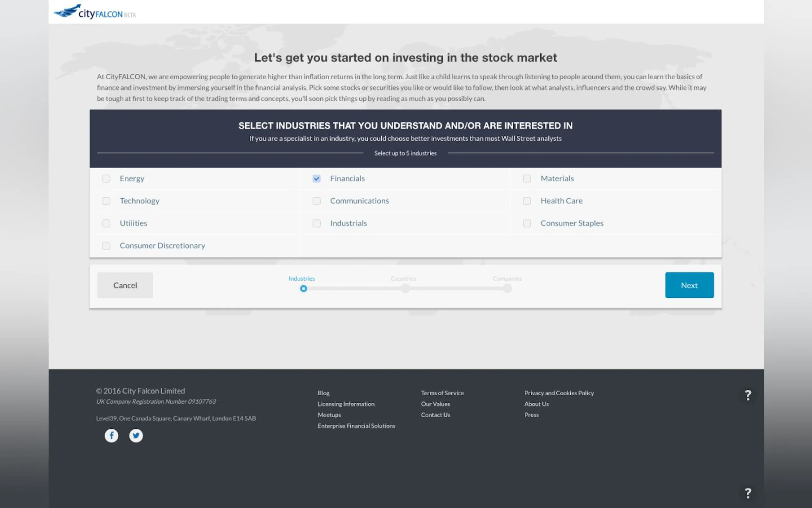
Task: Jump to the Countries step dot
Action: pos(405,288)
